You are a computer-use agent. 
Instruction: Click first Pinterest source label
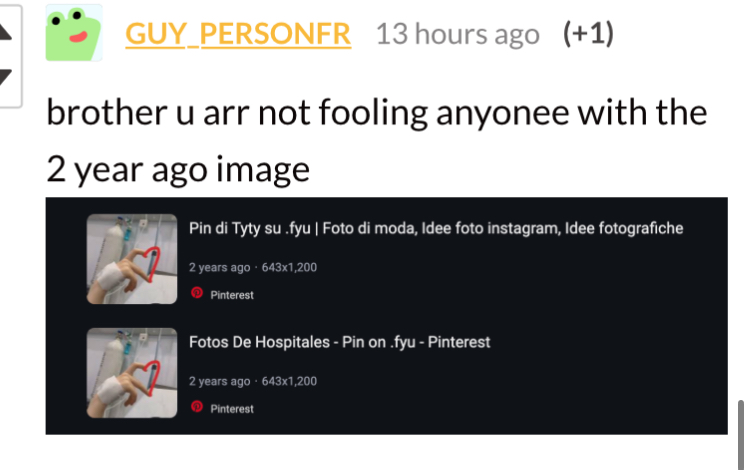pyautogui.click(x=232, y=295)
